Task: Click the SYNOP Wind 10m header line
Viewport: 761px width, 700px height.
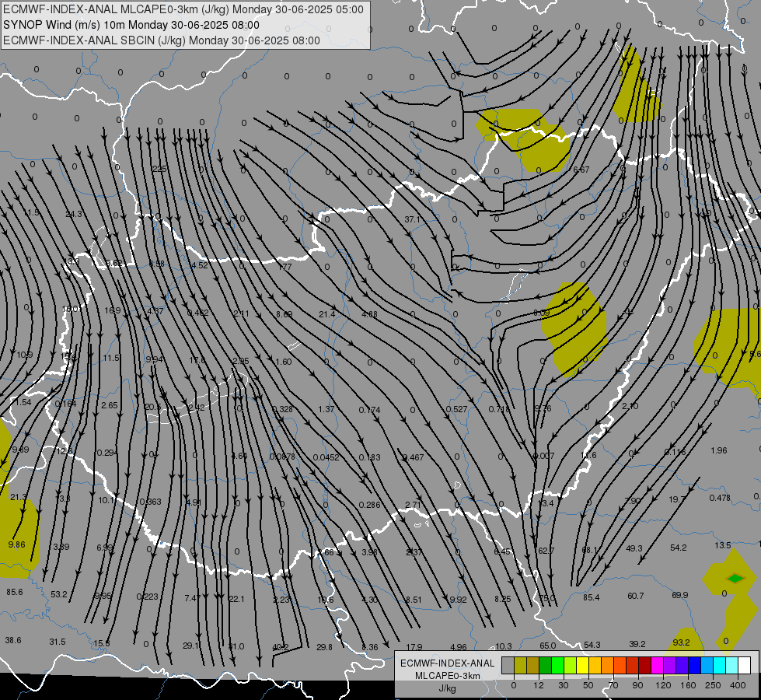Action: tap(131, 25)
